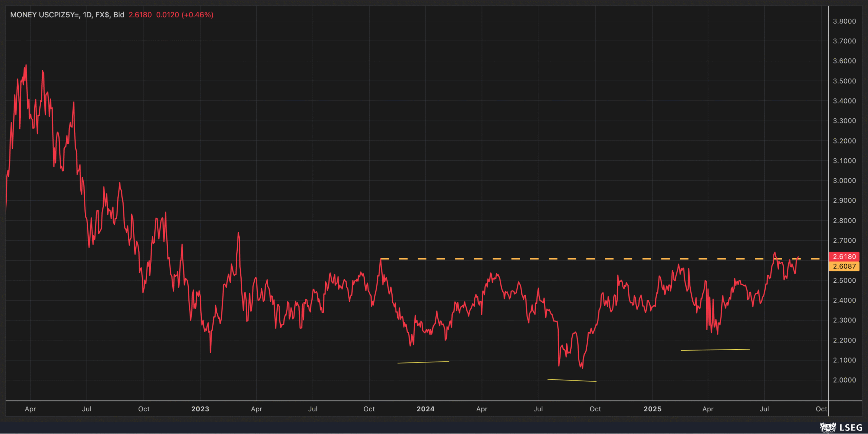Click the 2.5000 price axis label
868x434 pixels.
pyautogui.click(x=844, y=280)
